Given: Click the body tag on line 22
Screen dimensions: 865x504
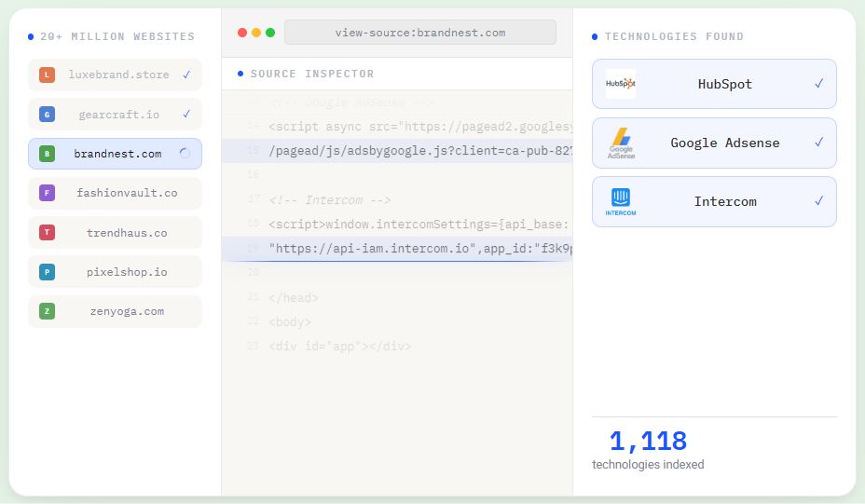Looking at the screenshot, I should point(290,322).
